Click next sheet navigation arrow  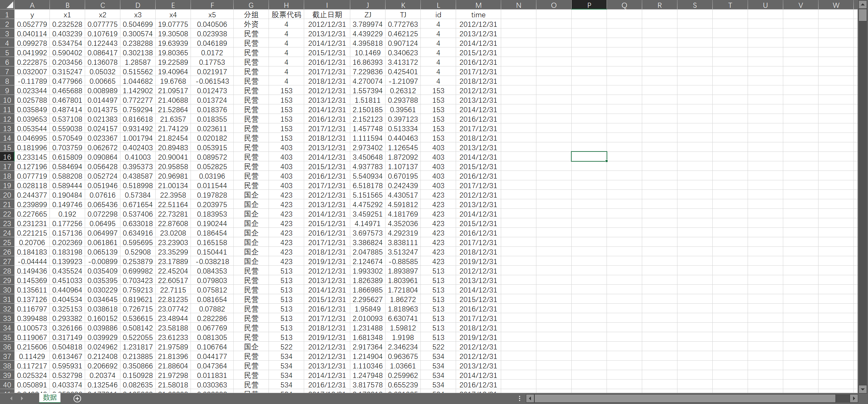pyautogui.click(x=22, y=399)
